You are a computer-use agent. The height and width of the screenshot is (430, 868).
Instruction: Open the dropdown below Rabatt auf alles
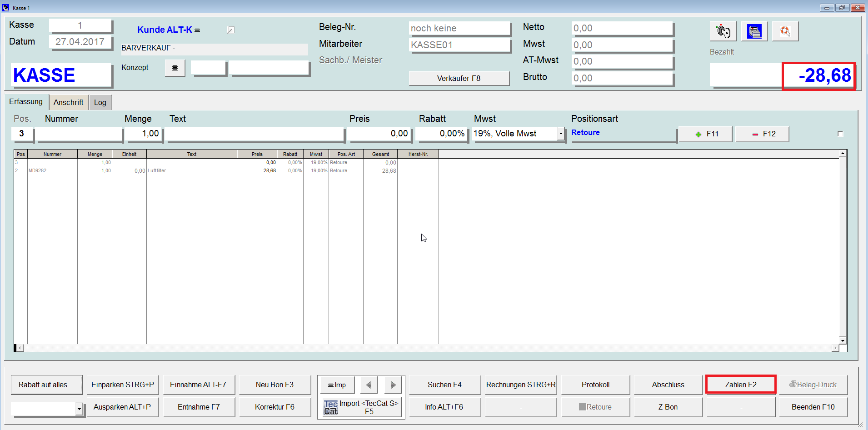79,409
